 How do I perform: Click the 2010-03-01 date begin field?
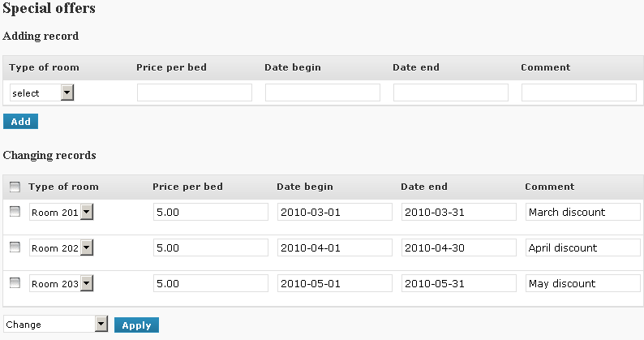(x=335, y=212)
